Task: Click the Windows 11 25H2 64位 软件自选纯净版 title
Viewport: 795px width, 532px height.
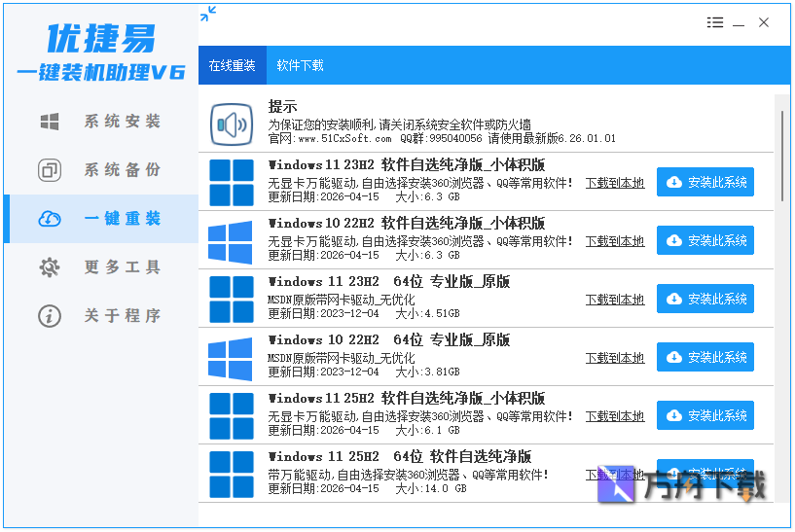Action: pos(400,456)
